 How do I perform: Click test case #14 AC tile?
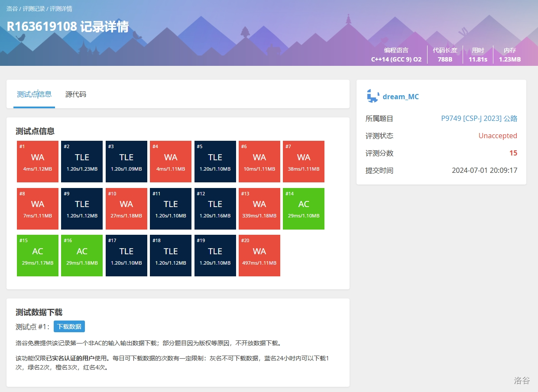pyautogui.click(x=304, y=209)
